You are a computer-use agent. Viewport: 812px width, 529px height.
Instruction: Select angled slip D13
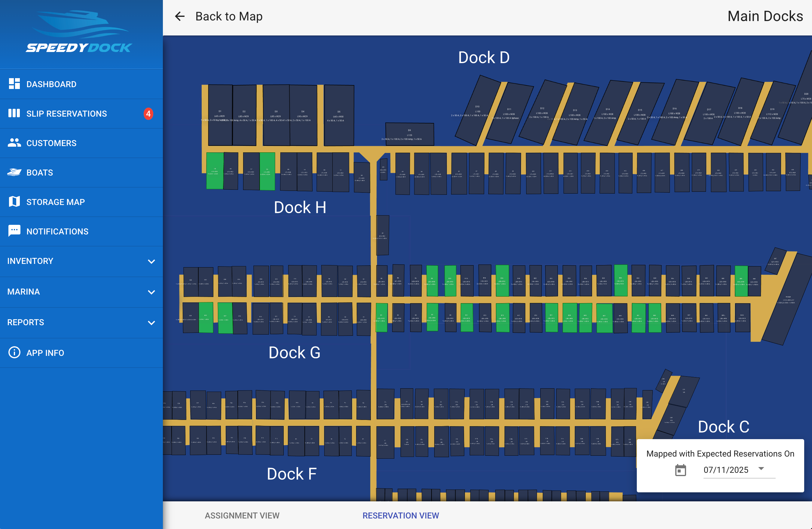pos(575,114)
